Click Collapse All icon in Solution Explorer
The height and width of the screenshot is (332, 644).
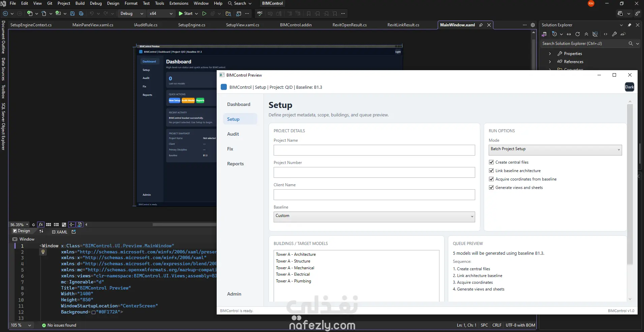pyautogui.click(x=586, y=34)
